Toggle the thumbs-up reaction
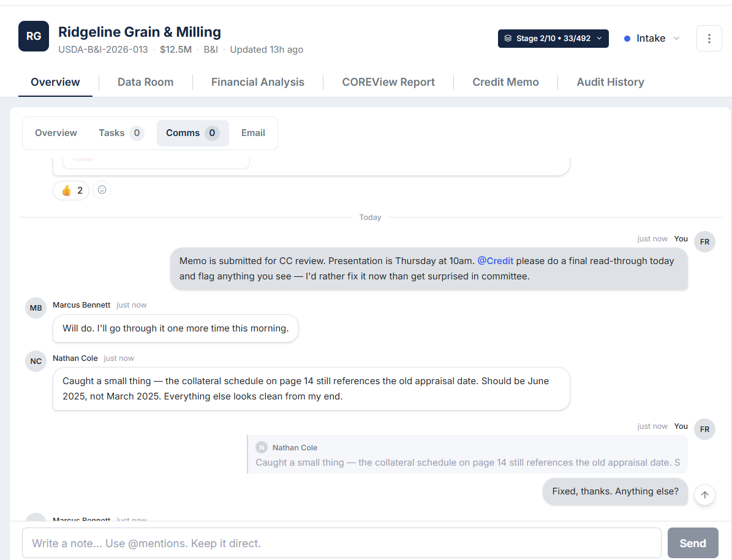 click(70, 190)
